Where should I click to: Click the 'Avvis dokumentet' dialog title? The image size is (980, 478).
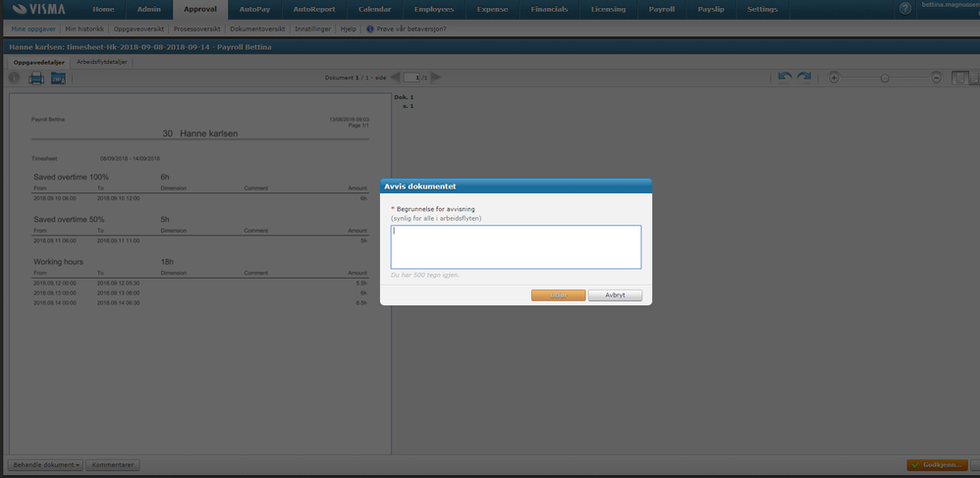(420, 186)
